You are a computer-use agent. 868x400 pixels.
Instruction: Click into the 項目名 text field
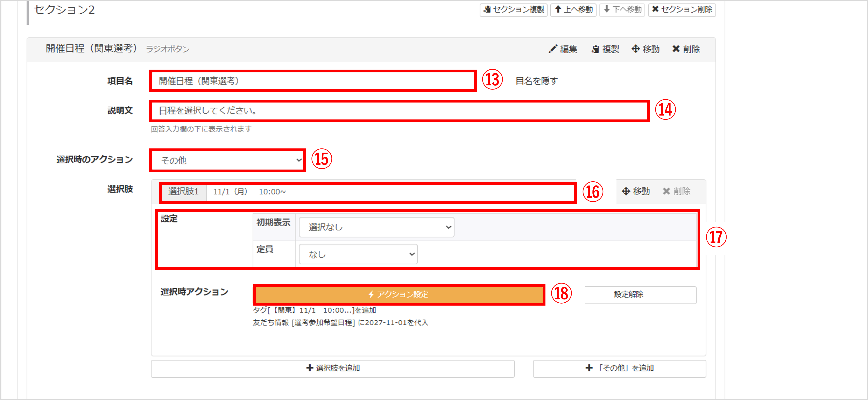click(313, 81)
